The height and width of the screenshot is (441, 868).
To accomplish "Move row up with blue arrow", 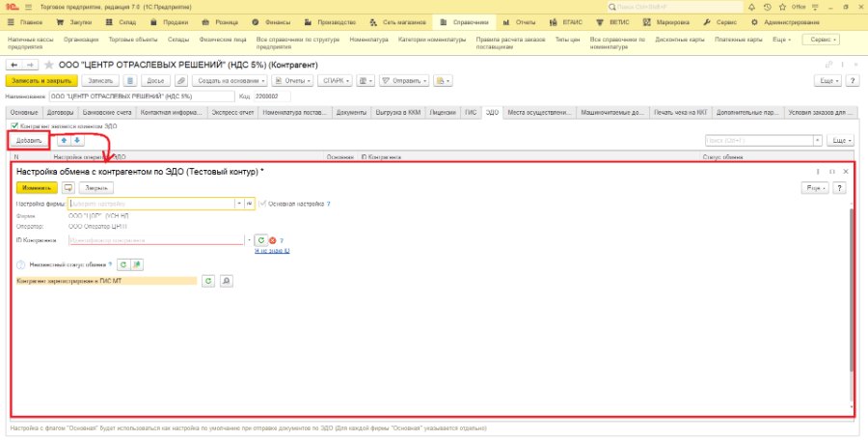I will (65, 141).
